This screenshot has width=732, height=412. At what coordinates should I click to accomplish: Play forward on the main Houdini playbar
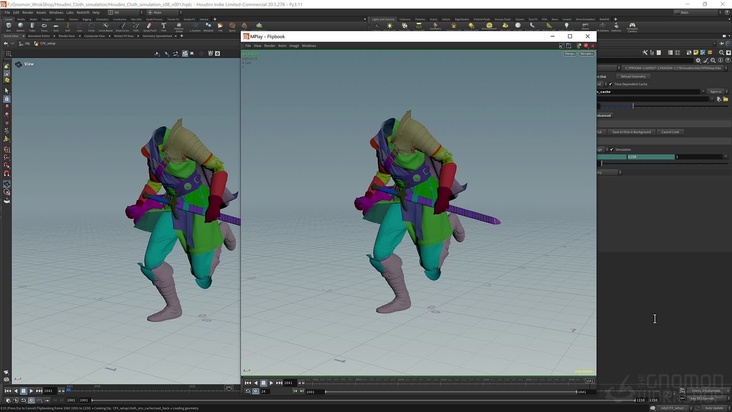[x=31, y=391]
